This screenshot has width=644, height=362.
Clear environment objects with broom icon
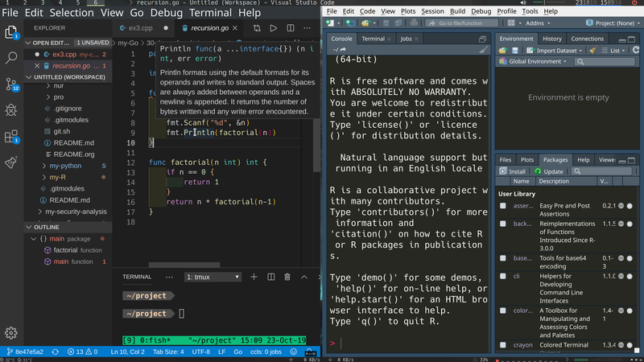click(x=592, y=50)
